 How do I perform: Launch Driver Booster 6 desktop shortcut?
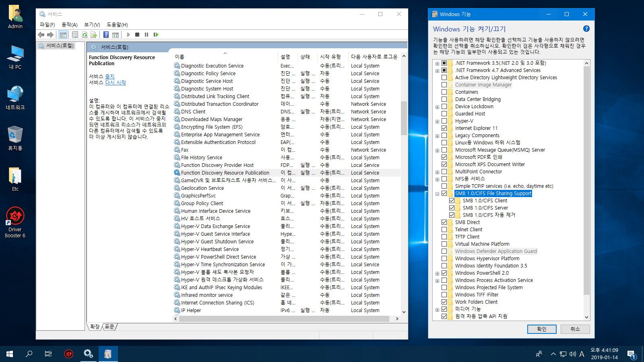point(15,222)
